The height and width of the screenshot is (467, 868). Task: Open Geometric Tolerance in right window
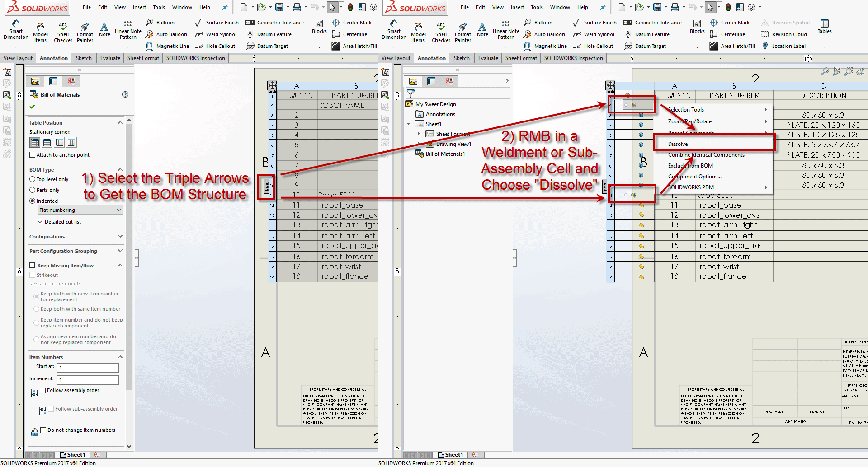pos(652,23)
